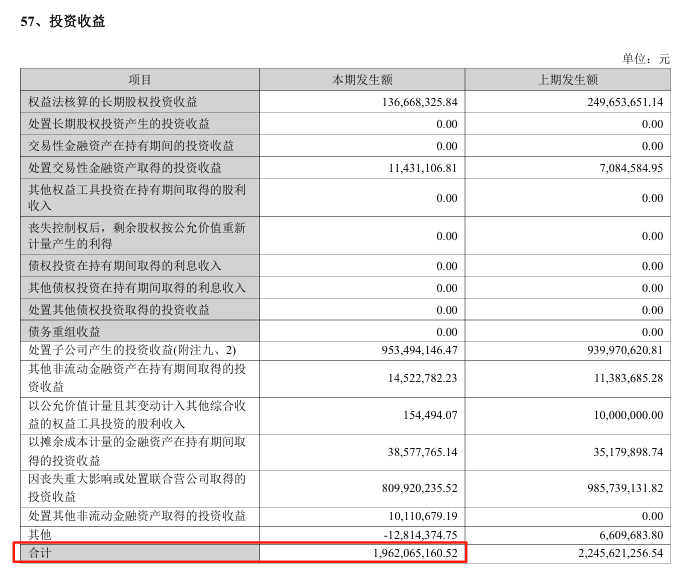Select row label '其他非流动金融资产在持有期间取得的投资收益'

coord(137,378)
